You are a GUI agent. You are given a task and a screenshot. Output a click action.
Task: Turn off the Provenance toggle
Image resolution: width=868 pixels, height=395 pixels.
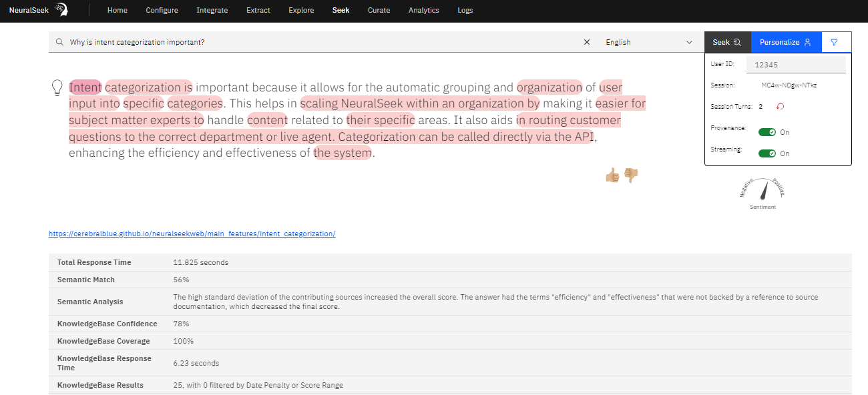[x=767, y=132]
